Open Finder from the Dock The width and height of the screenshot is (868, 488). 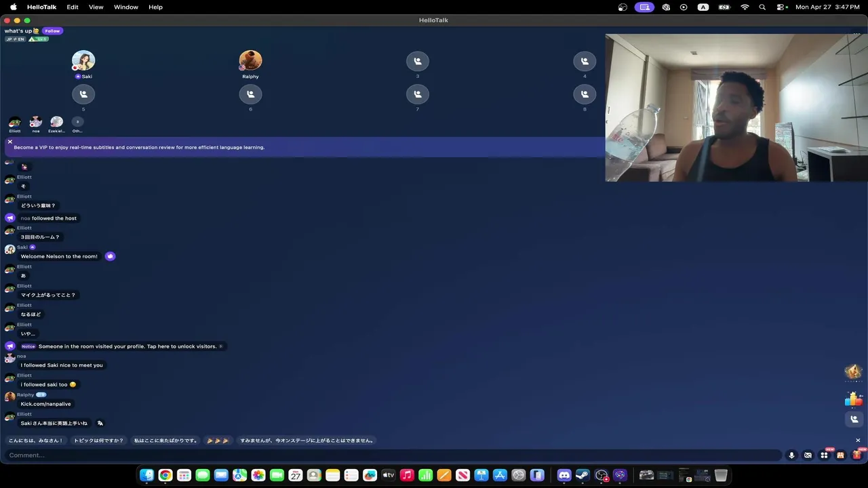[x=146, y=475]
